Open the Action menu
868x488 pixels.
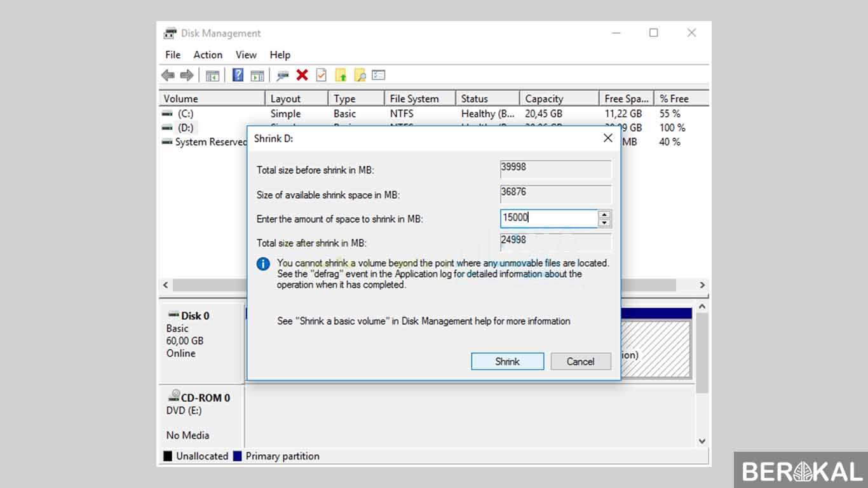[208, 55]
